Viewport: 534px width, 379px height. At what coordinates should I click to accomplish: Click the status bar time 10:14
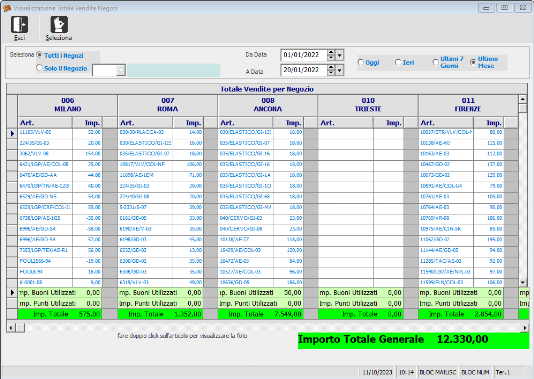[406, 372]
